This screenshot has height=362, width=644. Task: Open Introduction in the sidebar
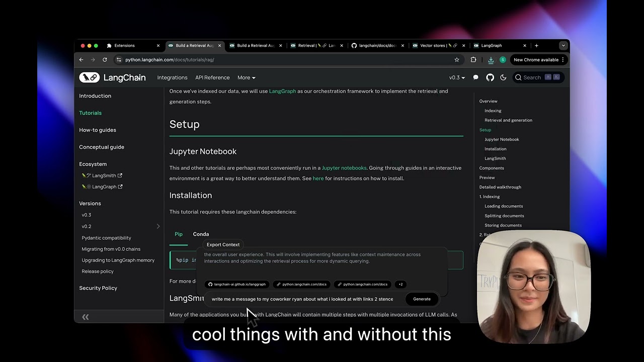[x=95, y=96]
